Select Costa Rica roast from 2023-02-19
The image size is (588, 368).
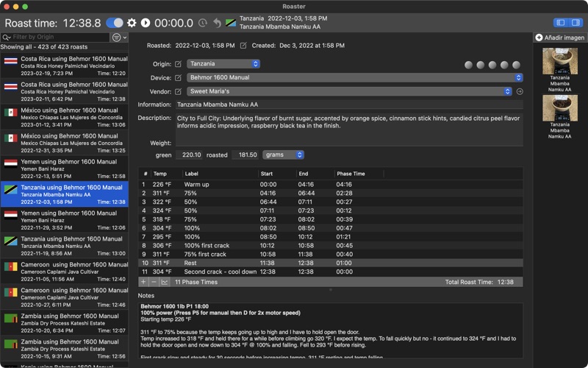64,66
